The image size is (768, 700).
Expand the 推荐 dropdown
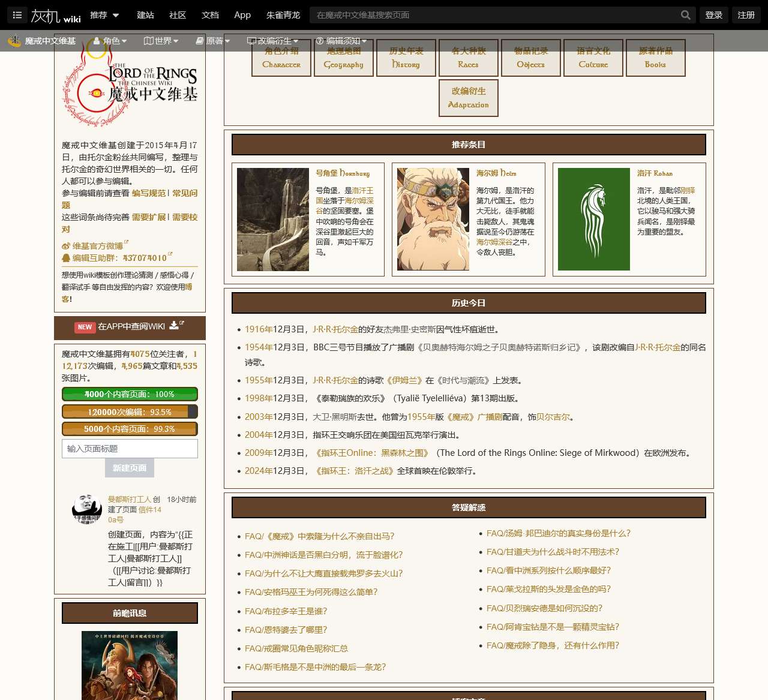click(104, 15)
